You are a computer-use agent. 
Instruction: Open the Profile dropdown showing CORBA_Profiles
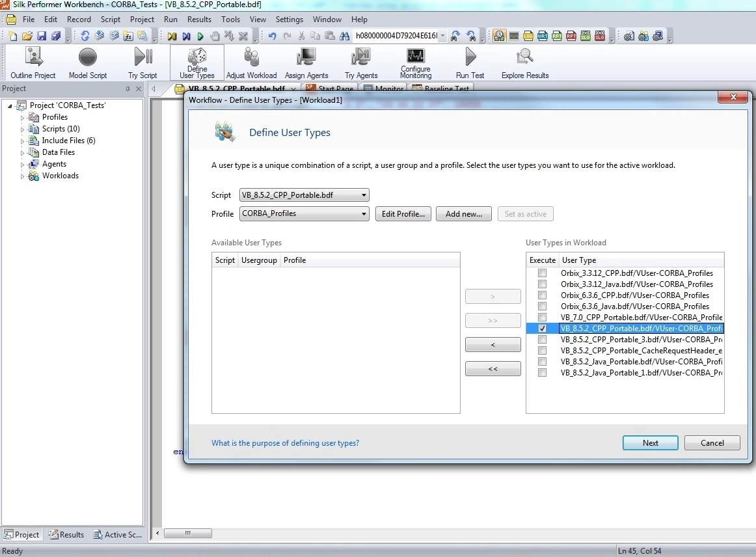pyautogui.click(x=304, y=213)
